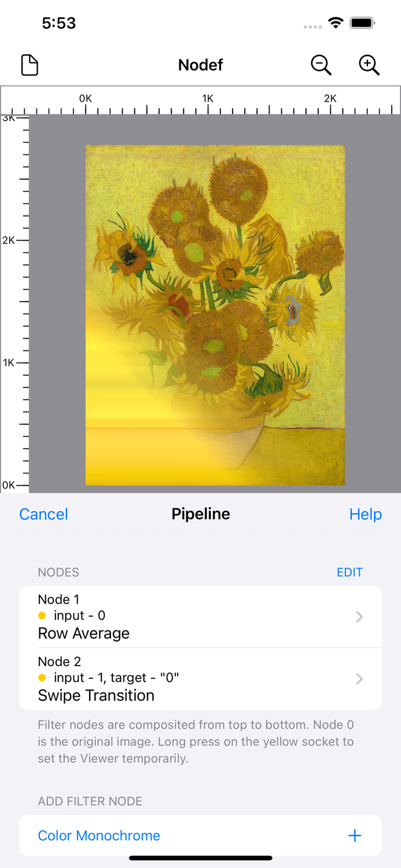This screenshot has width=401, height=868.
Task: Enter EDIT mode for the nodes list
Action: tap(349, 572)
